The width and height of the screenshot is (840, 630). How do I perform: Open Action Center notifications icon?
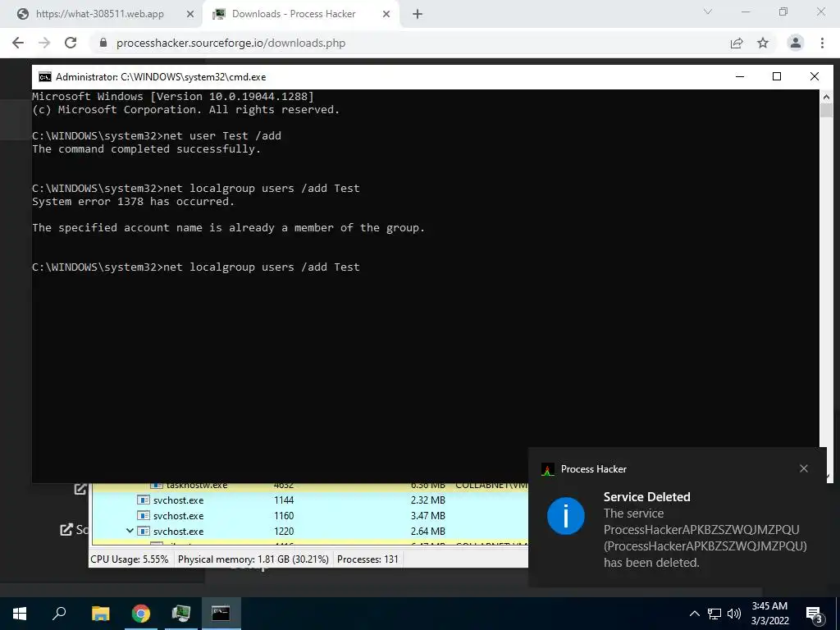815,614
